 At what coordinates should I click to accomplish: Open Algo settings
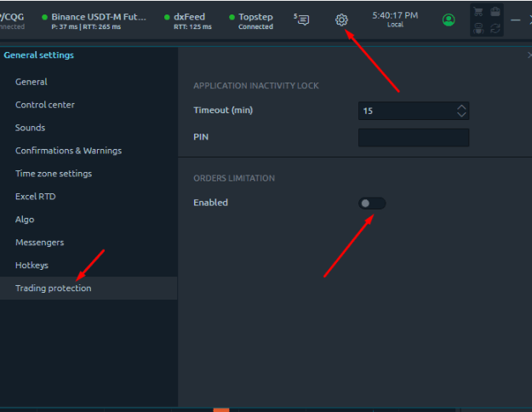point(25,220)
